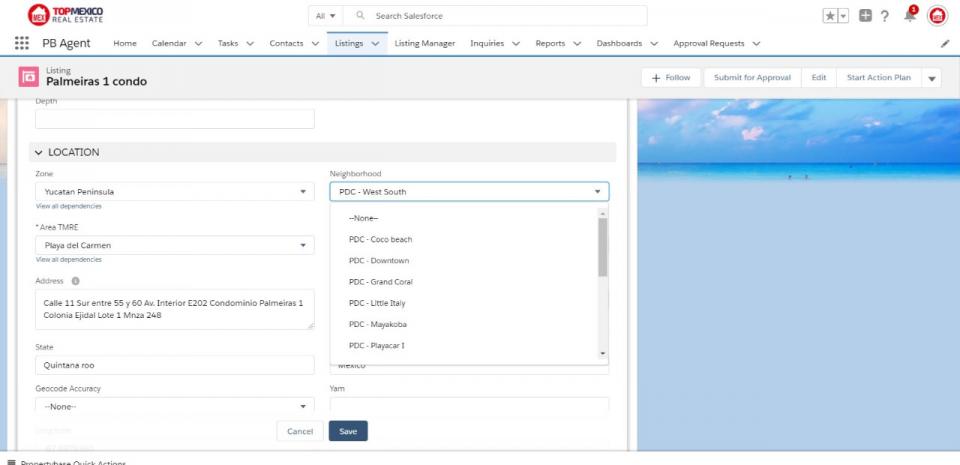This screenshot has height=465, width=960.
Task: View notifications bell icon
Action: (910, 16)
